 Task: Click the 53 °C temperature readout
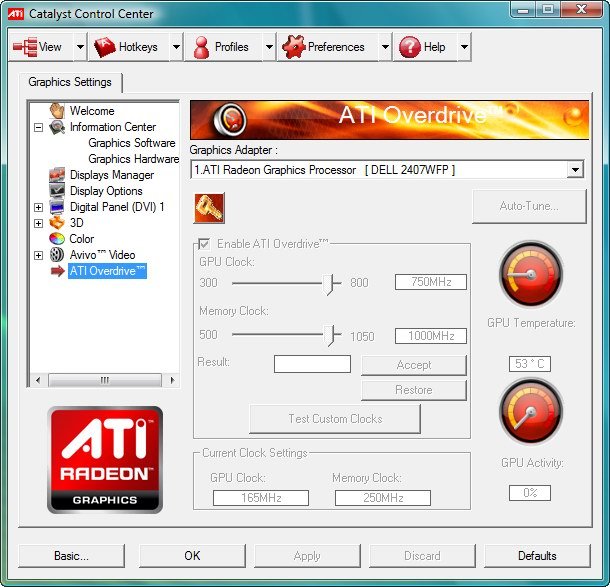coord(529,364)
